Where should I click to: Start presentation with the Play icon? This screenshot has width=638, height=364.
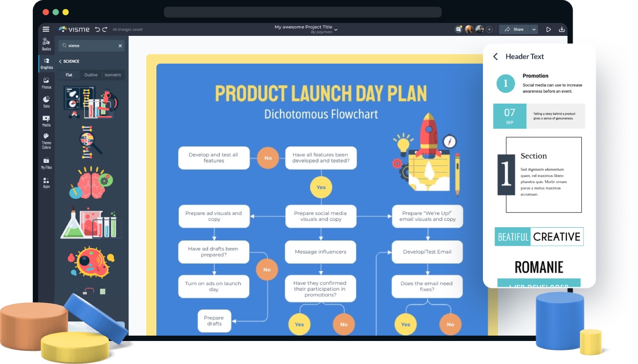pyautogui.click(x=549, y=29)
